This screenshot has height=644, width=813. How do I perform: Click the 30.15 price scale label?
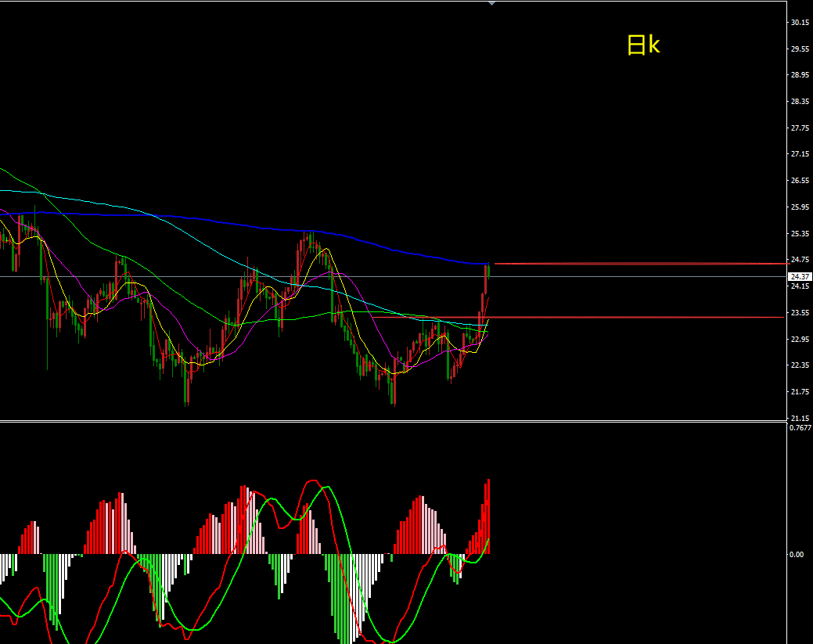tap(800, 22)
